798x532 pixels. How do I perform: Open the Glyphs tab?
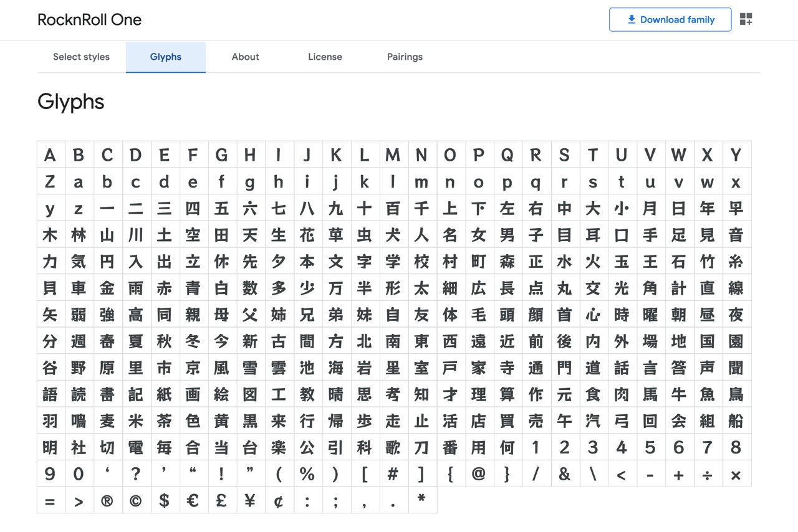click(166, 57)
